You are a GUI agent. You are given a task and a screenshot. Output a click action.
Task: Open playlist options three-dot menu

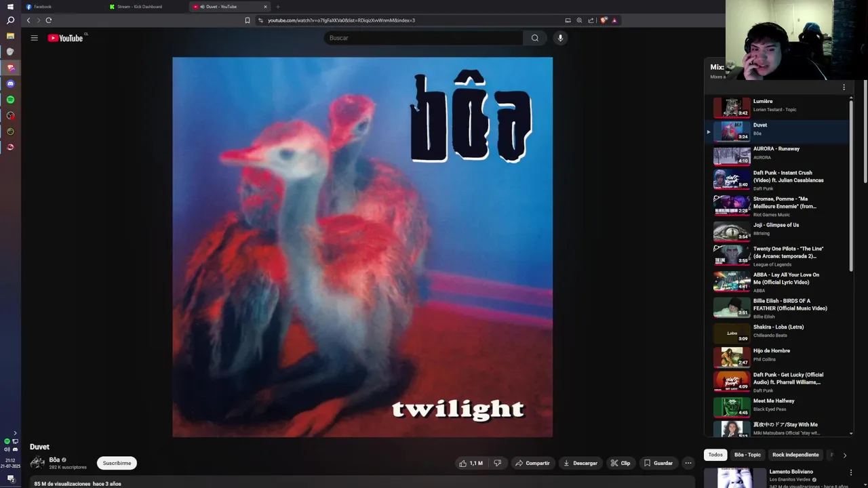coord(844,87)
